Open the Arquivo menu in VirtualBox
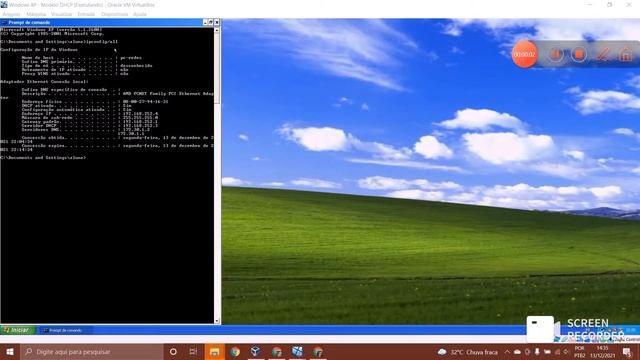The image size is (640, 360). click(11, 14)
